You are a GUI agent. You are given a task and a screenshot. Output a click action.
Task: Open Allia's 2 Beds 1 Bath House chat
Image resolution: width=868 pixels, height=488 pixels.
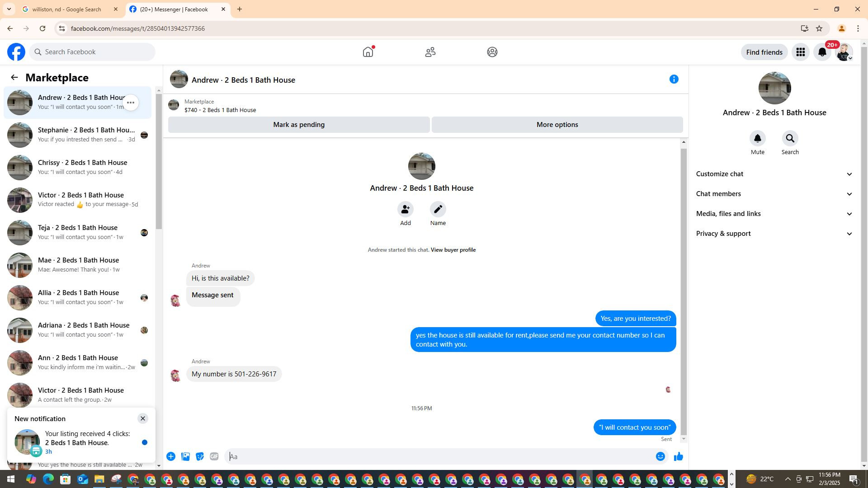coord(78,298)
